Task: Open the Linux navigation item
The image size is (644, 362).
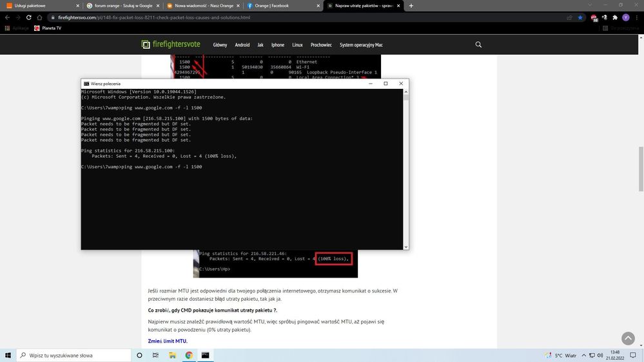Action: (297, 45)
